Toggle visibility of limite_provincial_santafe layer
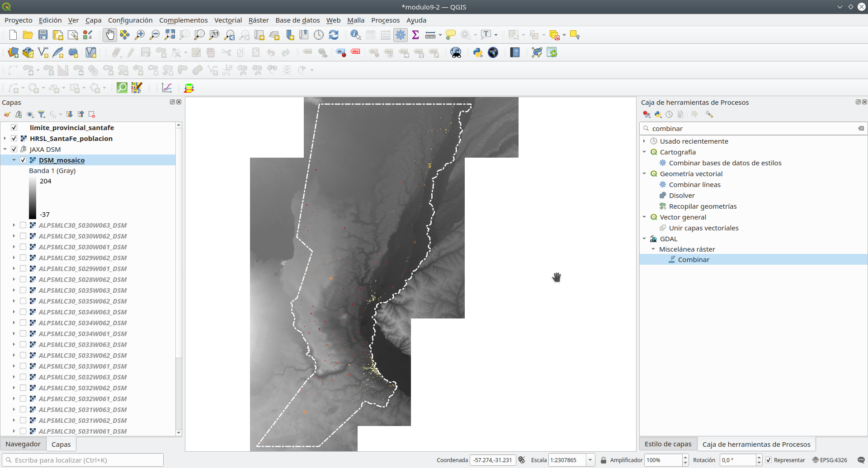 tap(14, 127)
